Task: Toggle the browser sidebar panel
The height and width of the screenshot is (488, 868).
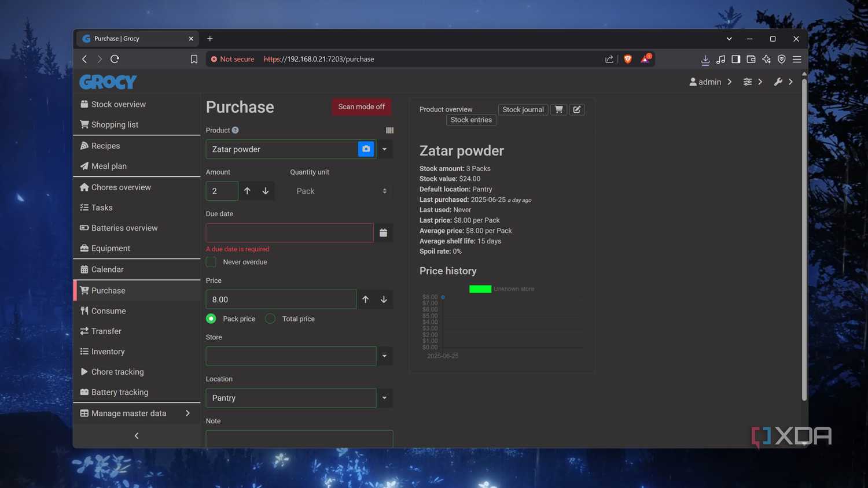Action: tap(735, 59)
